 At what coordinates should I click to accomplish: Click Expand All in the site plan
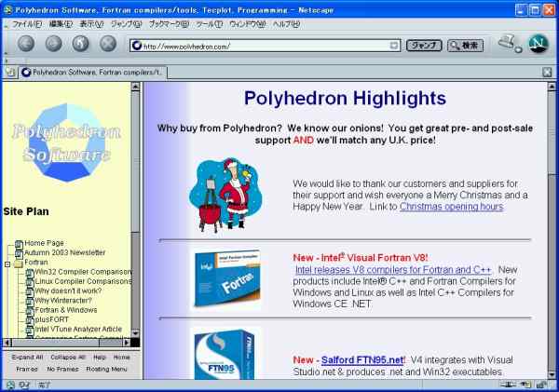[27, 357]
